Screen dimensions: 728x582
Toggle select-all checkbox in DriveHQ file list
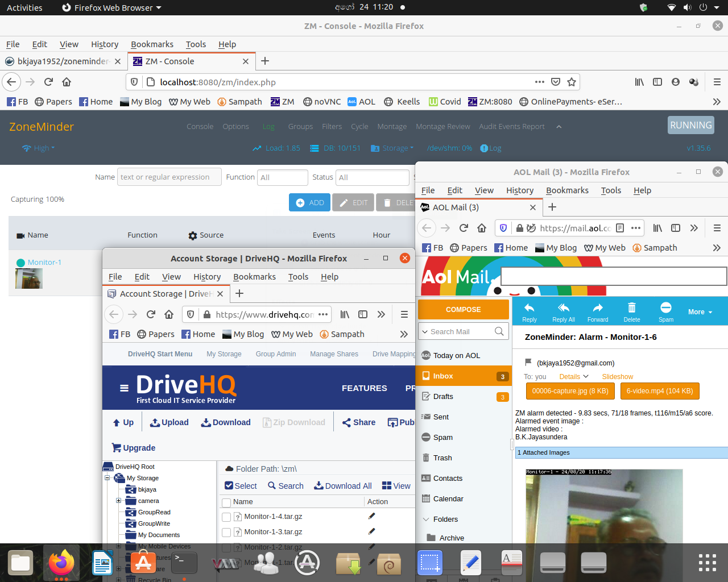click(226, 502)
